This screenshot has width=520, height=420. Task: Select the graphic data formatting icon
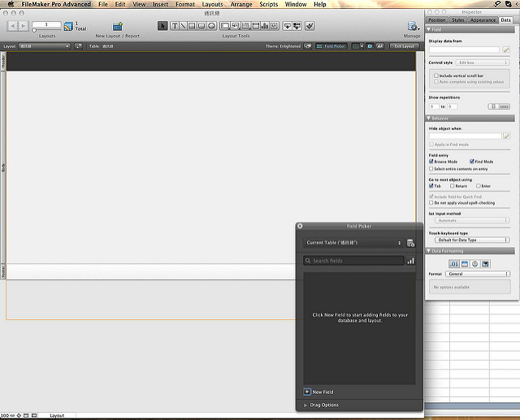tap(486, 264)
